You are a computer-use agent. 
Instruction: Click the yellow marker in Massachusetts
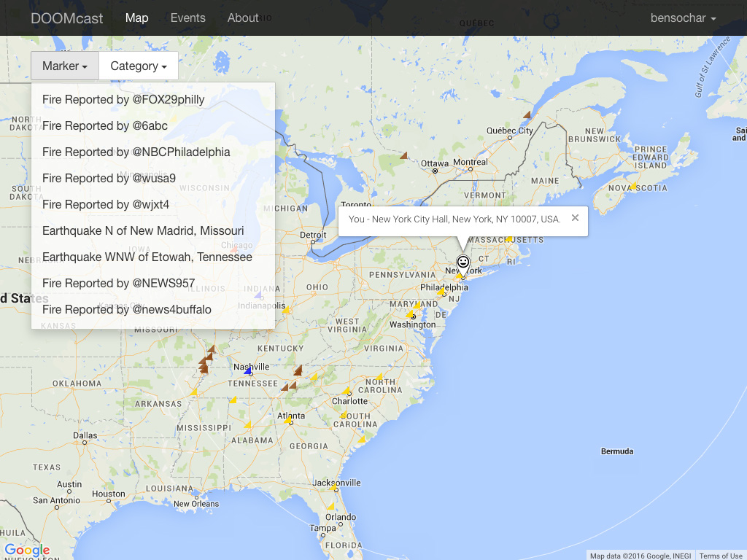pos(508,238)
